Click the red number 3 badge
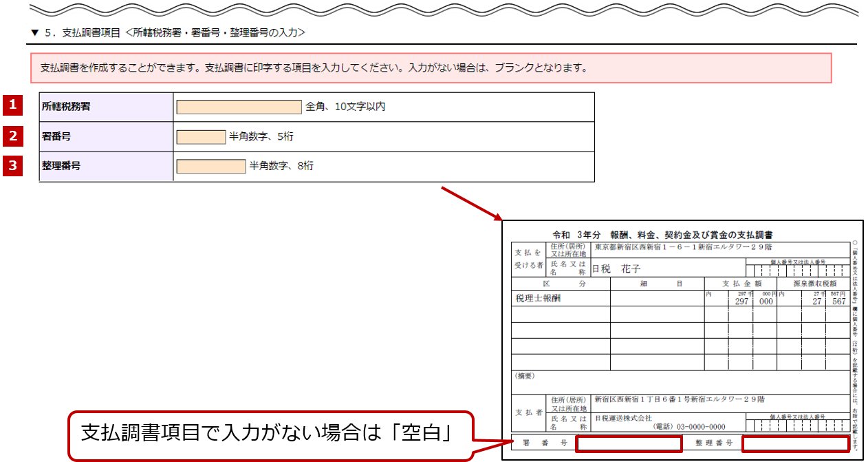This screenshot has width=868, height=462. (12, 166)
